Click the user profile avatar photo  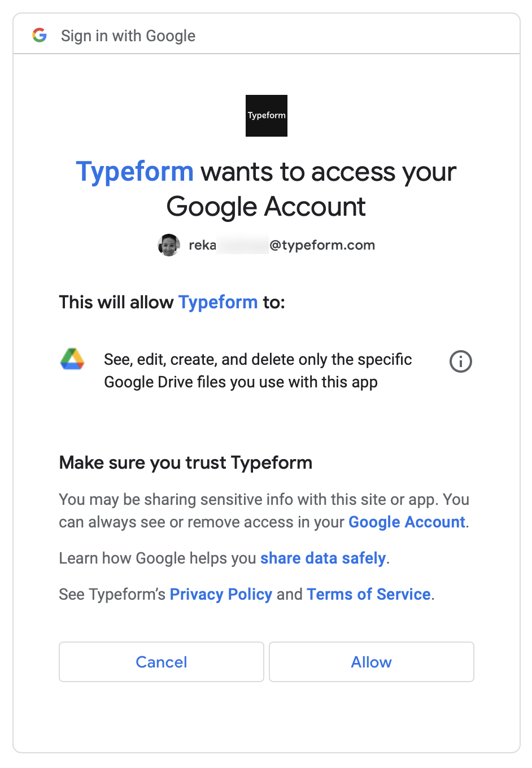coord(169,245)
